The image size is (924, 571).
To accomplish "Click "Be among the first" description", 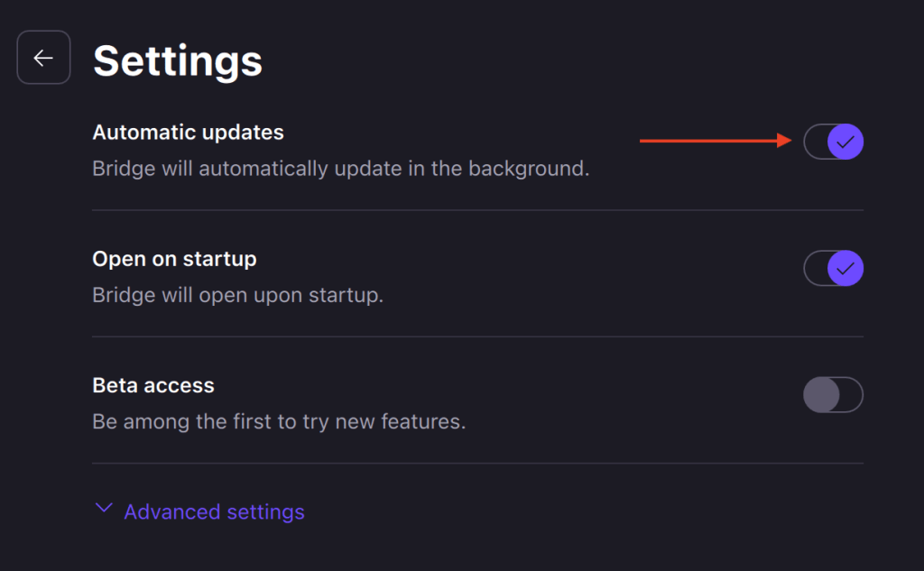I will (279, 421).
